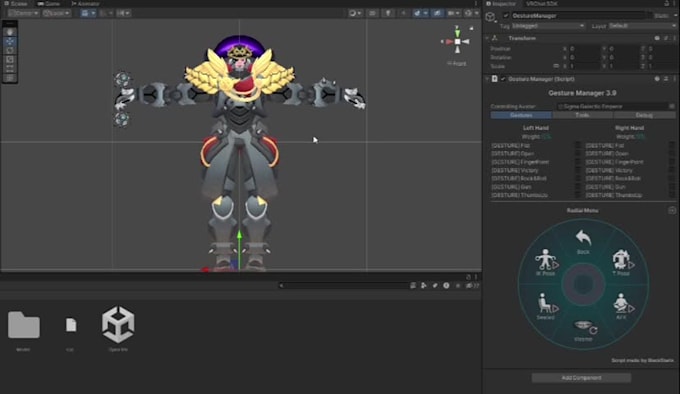Click the IK Pose radial menu icon

pyautogui.click(x=546, y=260)
